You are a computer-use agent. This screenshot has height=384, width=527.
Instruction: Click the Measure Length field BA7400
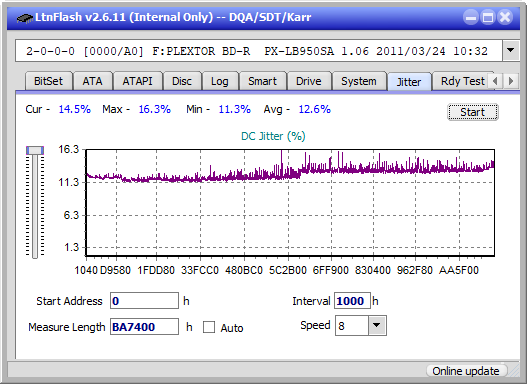tap(145, 327)
